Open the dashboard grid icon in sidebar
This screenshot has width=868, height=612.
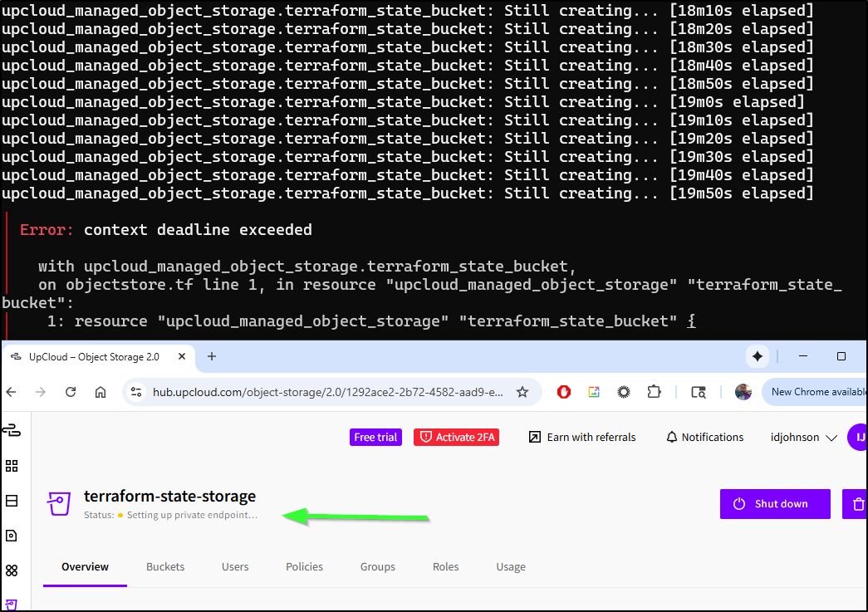pyautogui.click(x=12, y=465)
